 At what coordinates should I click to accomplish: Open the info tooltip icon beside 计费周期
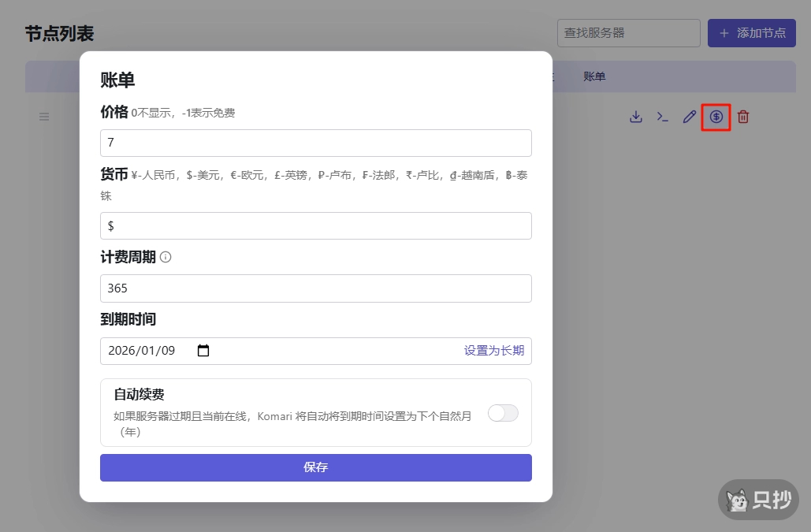[166, 256]
